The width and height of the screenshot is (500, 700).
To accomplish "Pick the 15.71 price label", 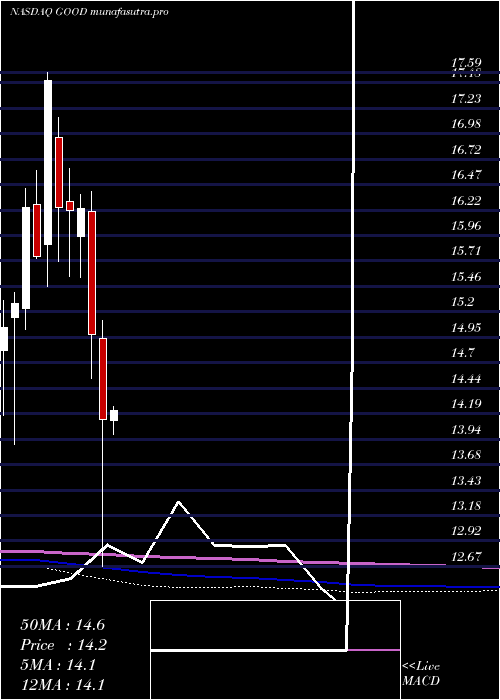I will 466,251.
